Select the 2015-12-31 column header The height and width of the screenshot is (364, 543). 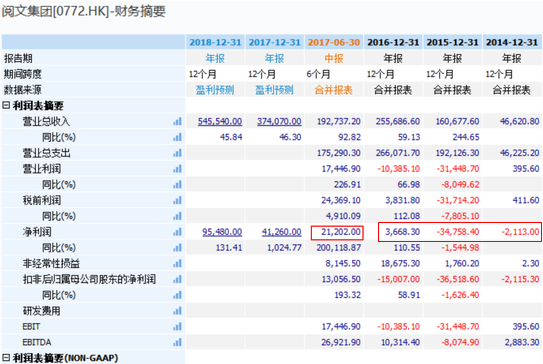[452, 42]
